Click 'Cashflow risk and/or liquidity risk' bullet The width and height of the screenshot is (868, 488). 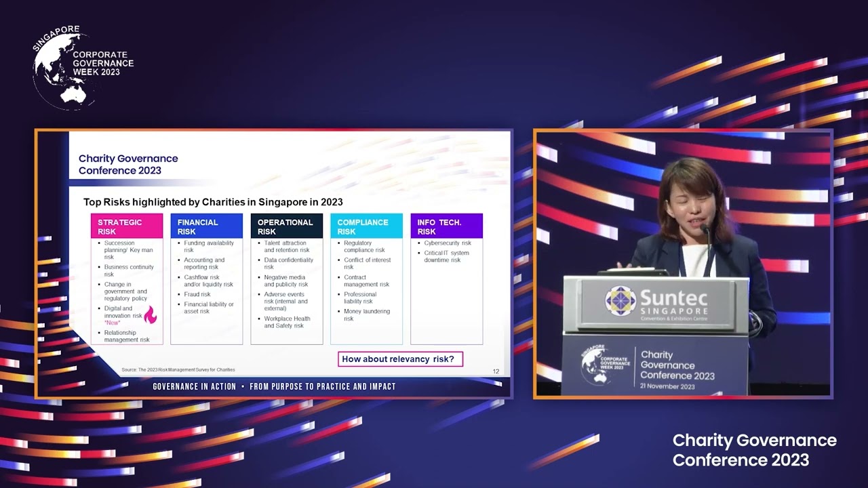pyautogui.click(x=208, y=281)
